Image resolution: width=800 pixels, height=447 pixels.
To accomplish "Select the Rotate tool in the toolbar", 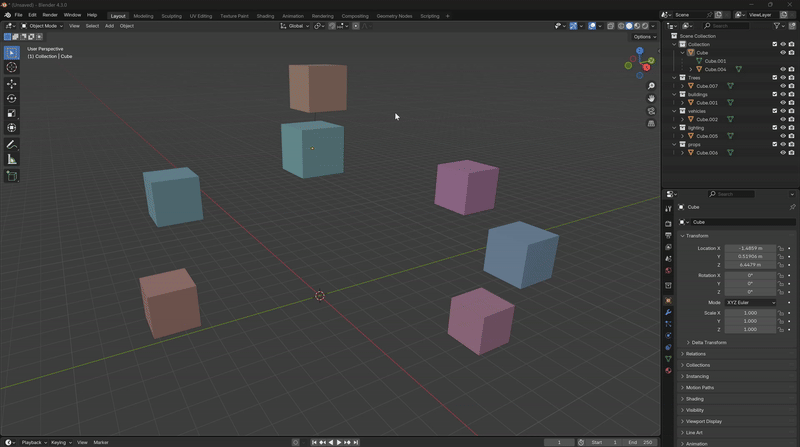I will pos(12,98).
